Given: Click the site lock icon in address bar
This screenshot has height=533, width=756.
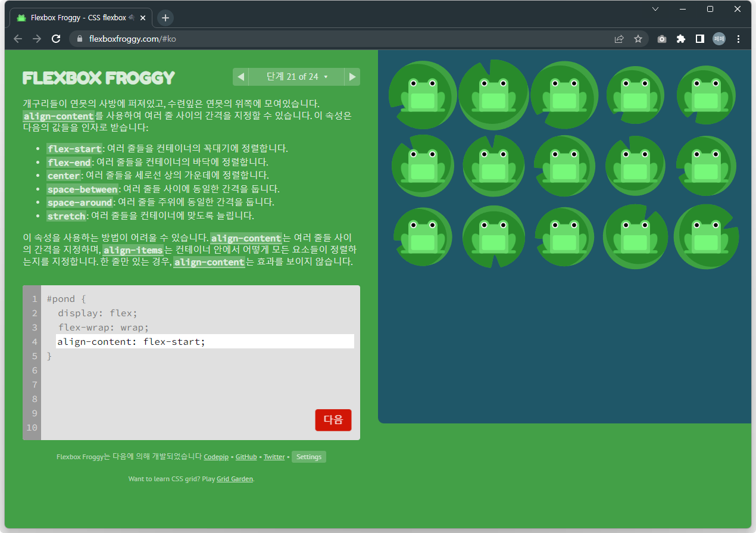Looking at the screenshot, I should coord(79,39).
